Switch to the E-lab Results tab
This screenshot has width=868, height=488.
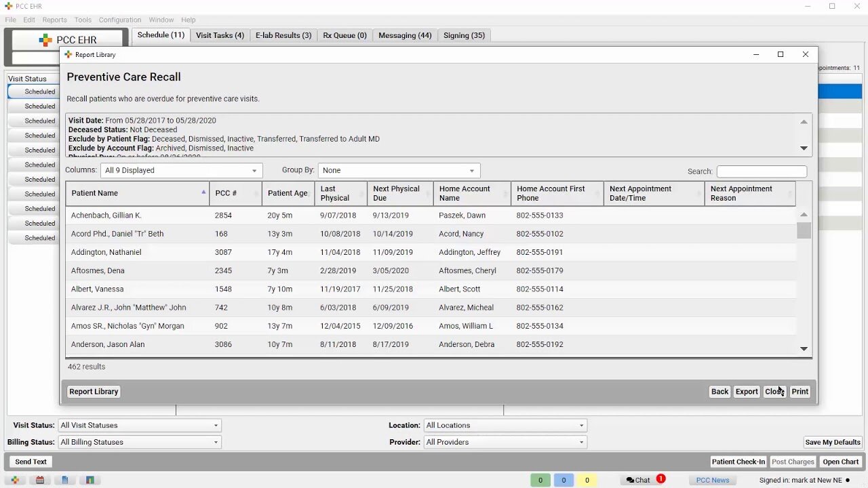point(283,35)
